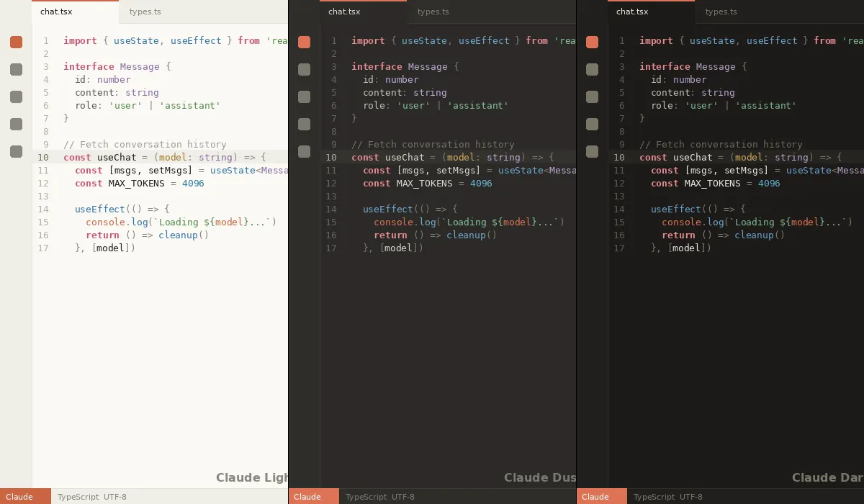Click 'useEffect' on line 14 in light theme editor
Viewport: 864px width, 504px height.
point(100,209)
